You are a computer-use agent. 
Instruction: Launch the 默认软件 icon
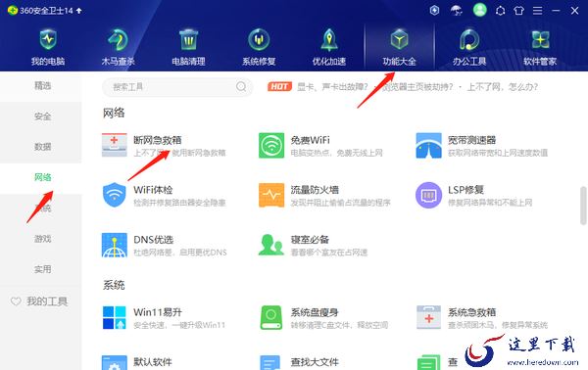[115, 362]
